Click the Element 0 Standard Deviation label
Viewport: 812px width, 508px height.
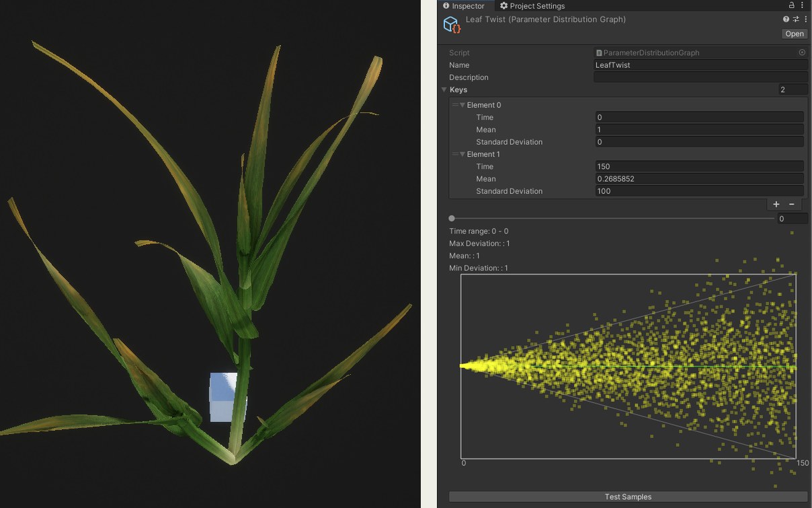coord(509,142)
